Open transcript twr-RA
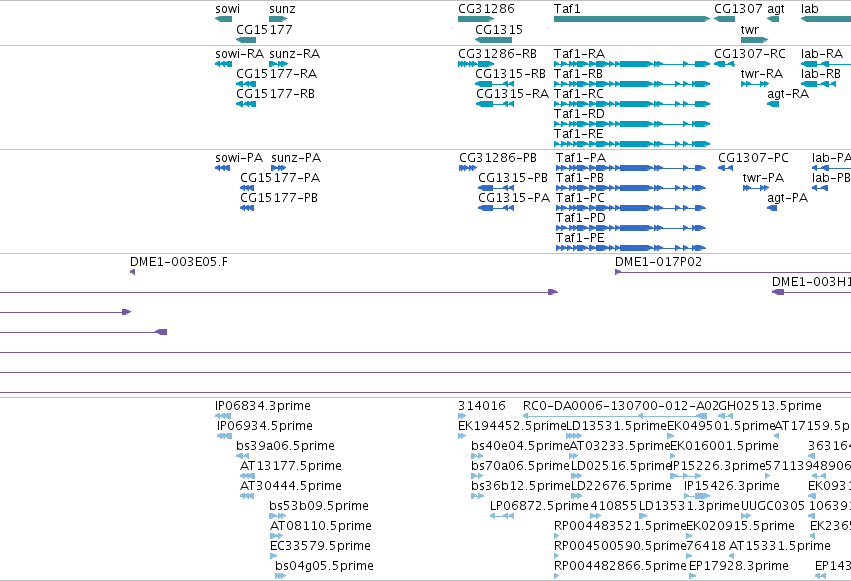 coord(761,74)
